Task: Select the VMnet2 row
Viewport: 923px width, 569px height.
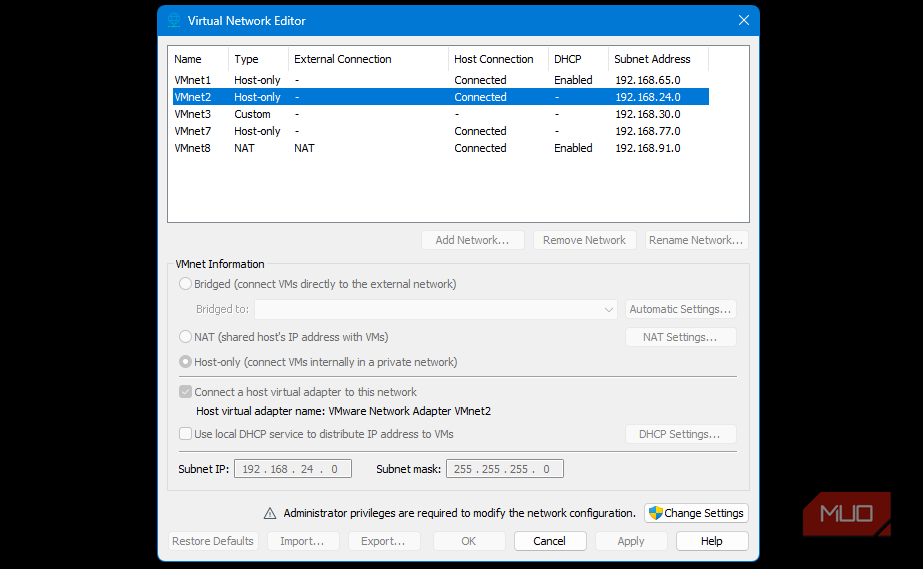Action: (440, 97)
